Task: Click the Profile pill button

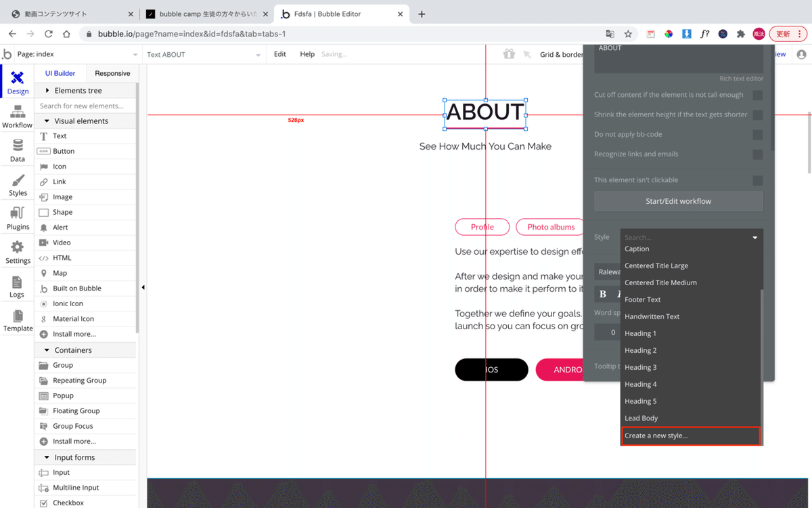Action: 482,227
